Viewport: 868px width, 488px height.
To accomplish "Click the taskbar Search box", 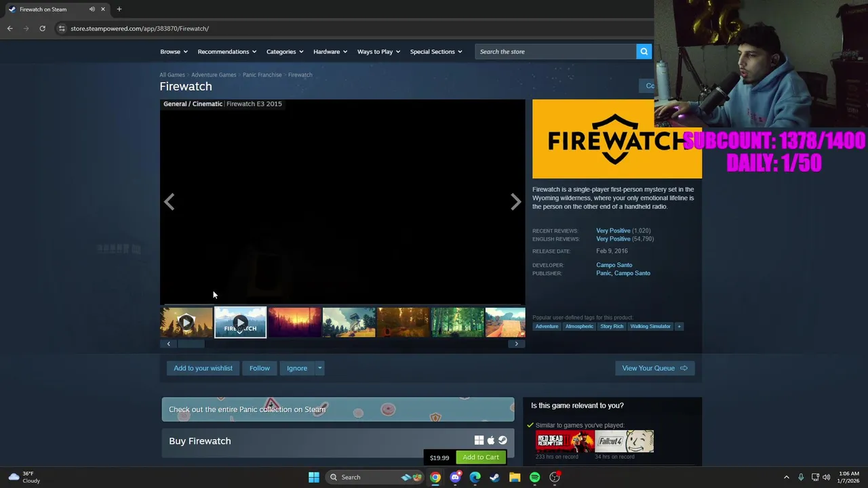I will click(375, 477).
